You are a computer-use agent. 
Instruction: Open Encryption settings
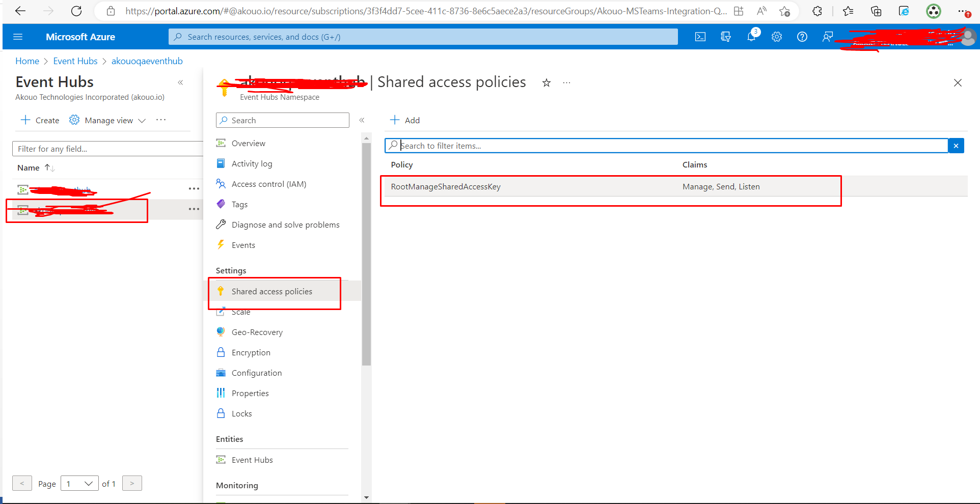point(251,352)
